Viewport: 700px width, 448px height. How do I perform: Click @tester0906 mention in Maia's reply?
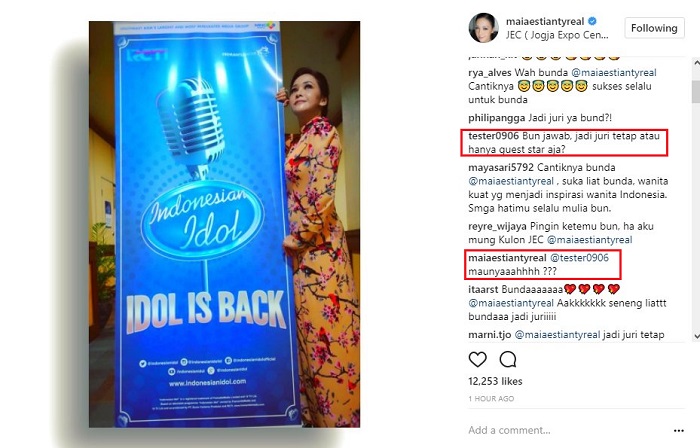pos(579,257)
